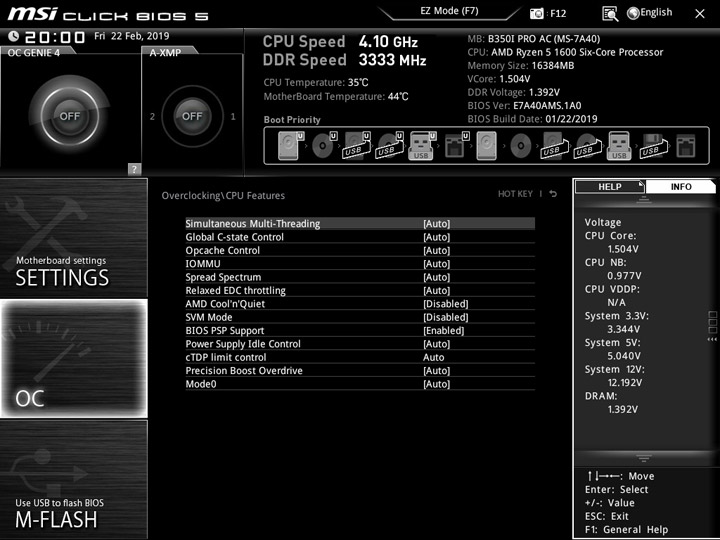Screen dimensions: 720x540
Task: Click the CPU Core 1.504V voltage reading
Action: point(623,249)
